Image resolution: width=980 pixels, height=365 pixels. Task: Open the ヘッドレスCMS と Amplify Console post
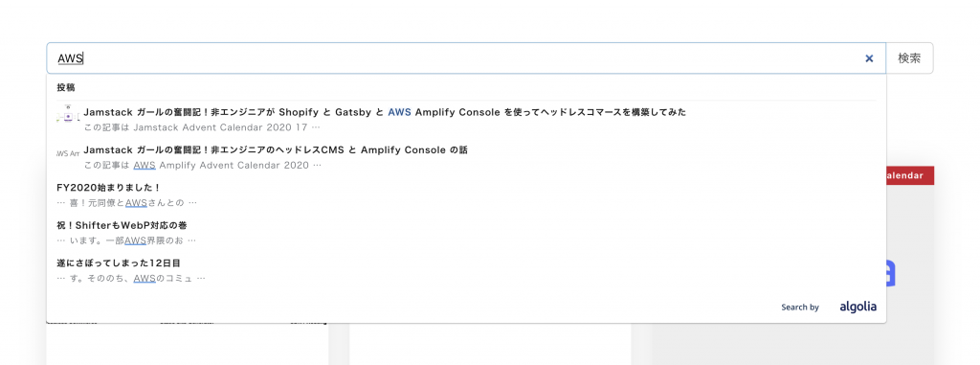tap(276, 149)
